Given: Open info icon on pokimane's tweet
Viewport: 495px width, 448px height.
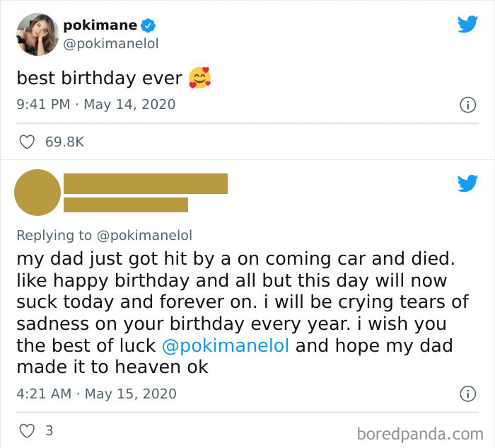Looking at the screenshot, I should click(x=467, y=105).
